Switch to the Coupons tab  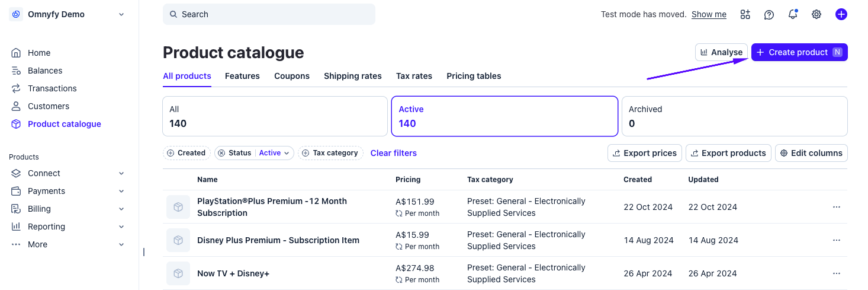pos(292,76)
